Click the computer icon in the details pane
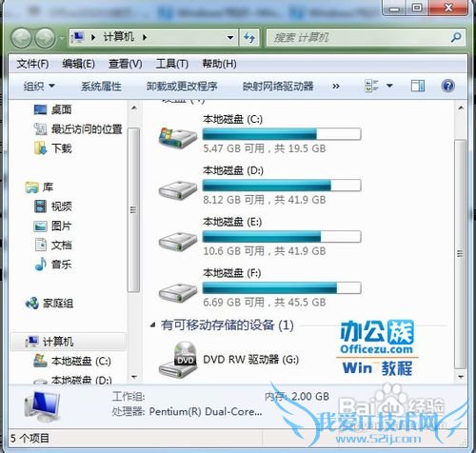 pos(42,405)
